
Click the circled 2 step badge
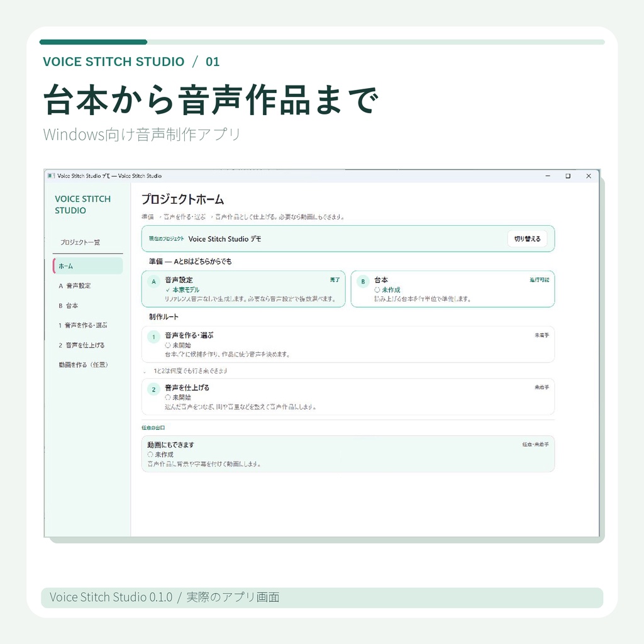pyautogui.click(x=153, y=389)
